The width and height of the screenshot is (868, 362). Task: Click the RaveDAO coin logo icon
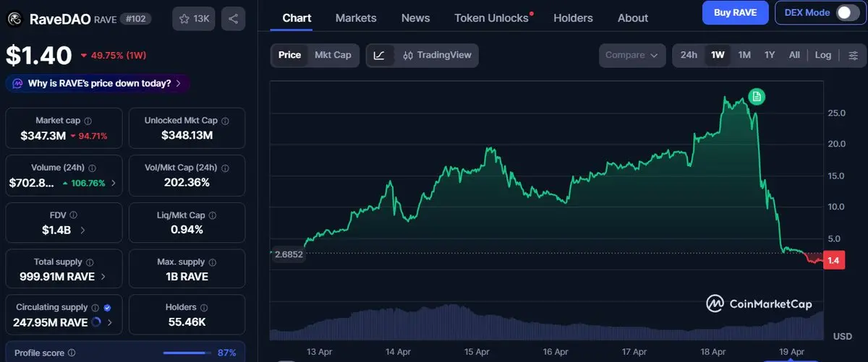pos(14,19)
